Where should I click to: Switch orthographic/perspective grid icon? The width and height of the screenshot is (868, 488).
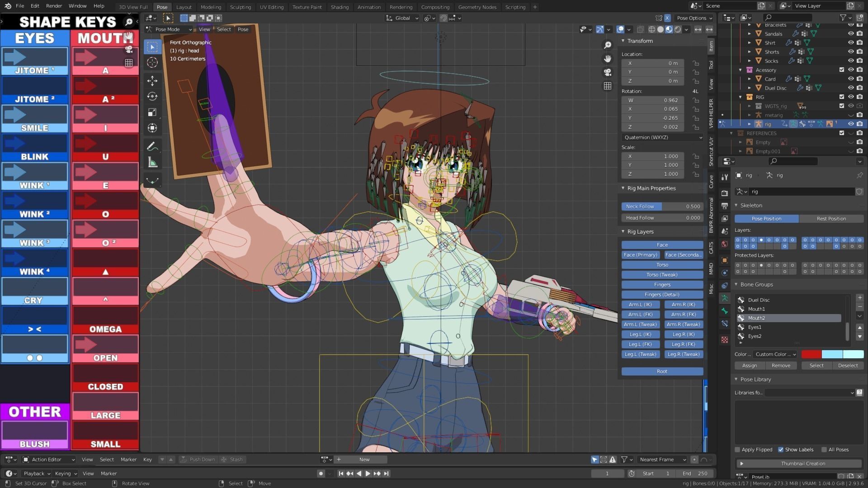click(608, 86)
